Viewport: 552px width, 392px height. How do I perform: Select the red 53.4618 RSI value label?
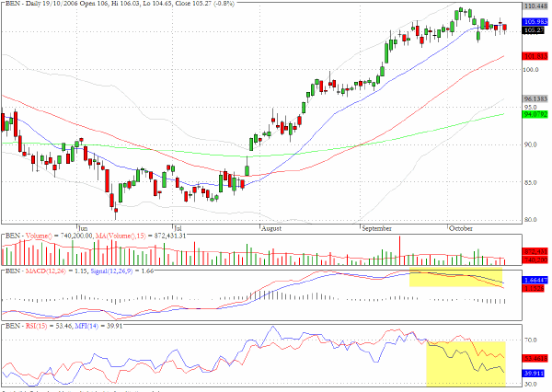tap(535, 359)
